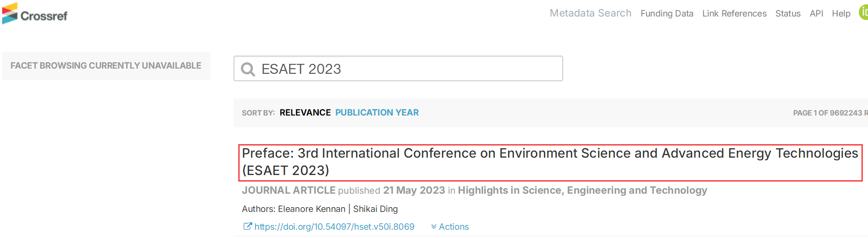Image resolution: width=868 pixels, height=238 pixels.
Task: Open the Status page link
Action: [x=788, y=13]
